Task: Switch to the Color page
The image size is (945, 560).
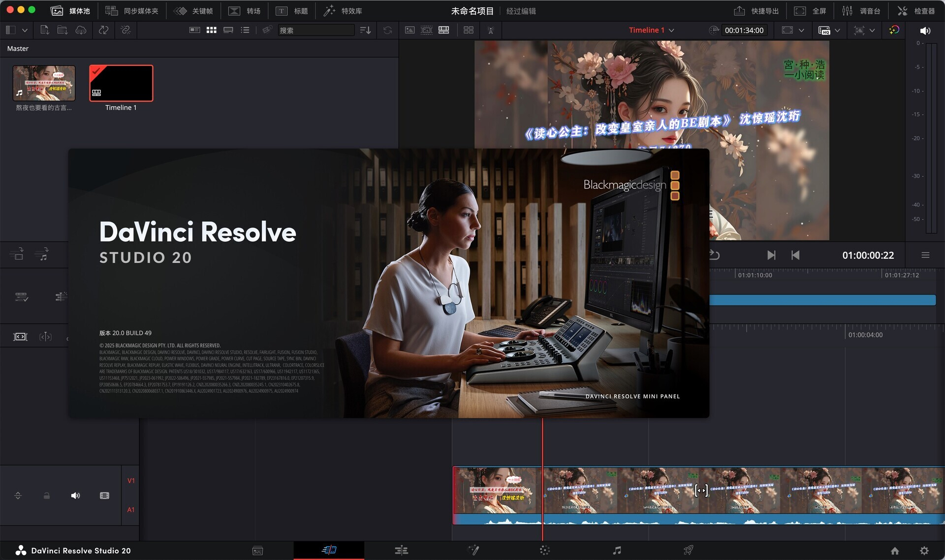Action: point(544,551)
